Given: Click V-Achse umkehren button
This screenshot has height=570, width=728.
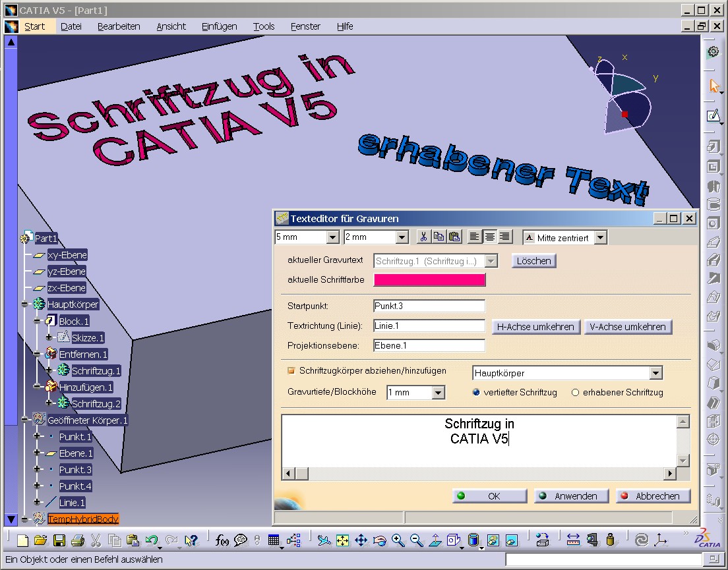Looking at the screenshot, I should 628,326.
